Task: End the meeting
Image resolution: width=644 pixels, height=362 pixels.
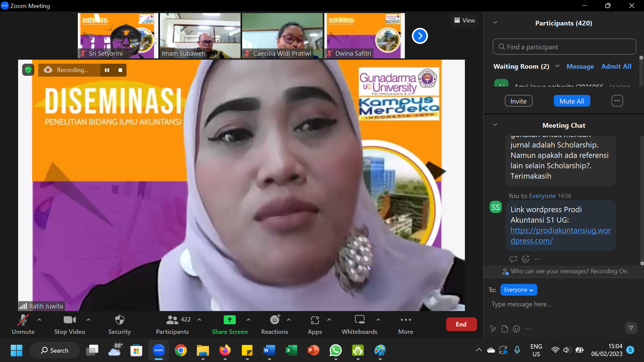Action: [461, 324]
